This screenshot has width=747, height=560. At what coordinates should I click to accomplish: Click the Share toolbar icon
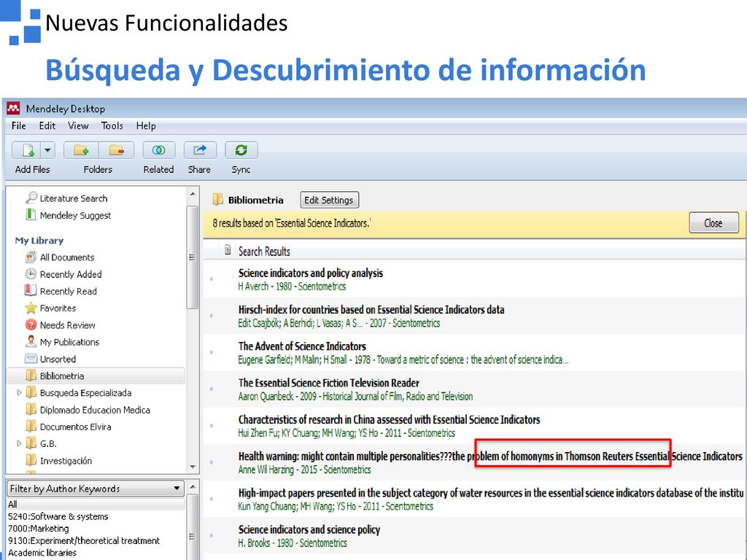(200, 150)
